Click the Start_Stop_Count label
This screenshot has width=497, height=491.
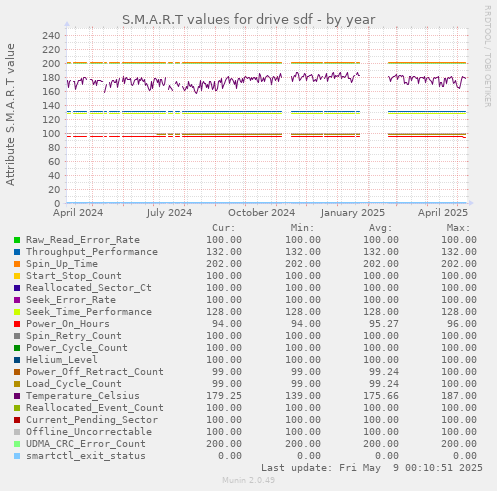click(x=74, y=276)
